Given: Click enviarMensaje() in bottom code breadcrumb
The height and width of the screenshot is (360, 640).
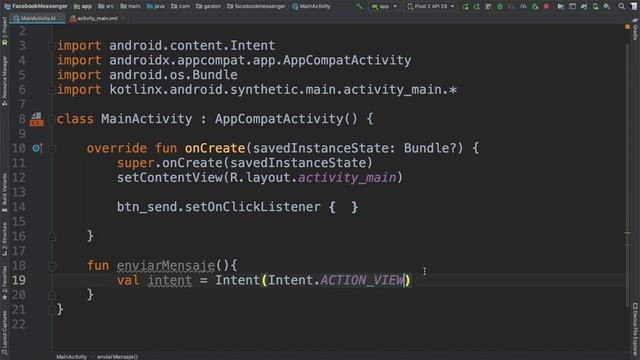Looking at the screenshot, I should (118, 357).
